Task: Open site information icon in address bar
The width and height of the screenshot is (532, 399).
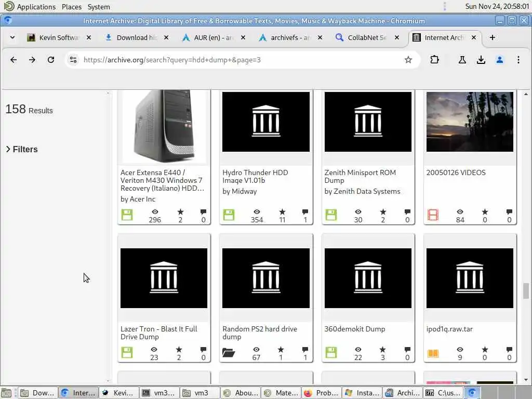Action: (x=73, y=60)
